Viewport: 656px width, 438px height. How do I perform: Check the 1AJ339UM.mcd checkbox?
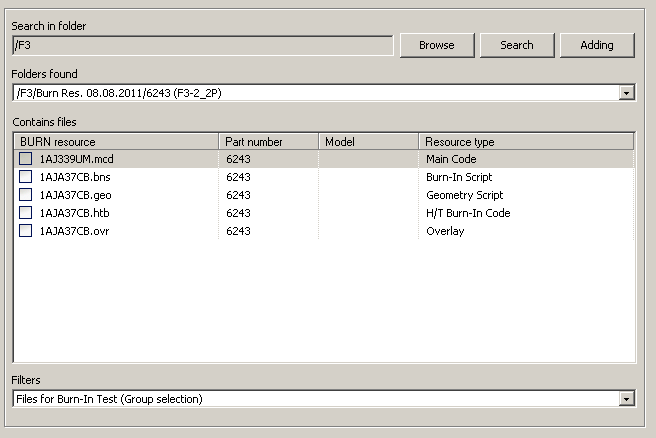(x=25, y=159)
